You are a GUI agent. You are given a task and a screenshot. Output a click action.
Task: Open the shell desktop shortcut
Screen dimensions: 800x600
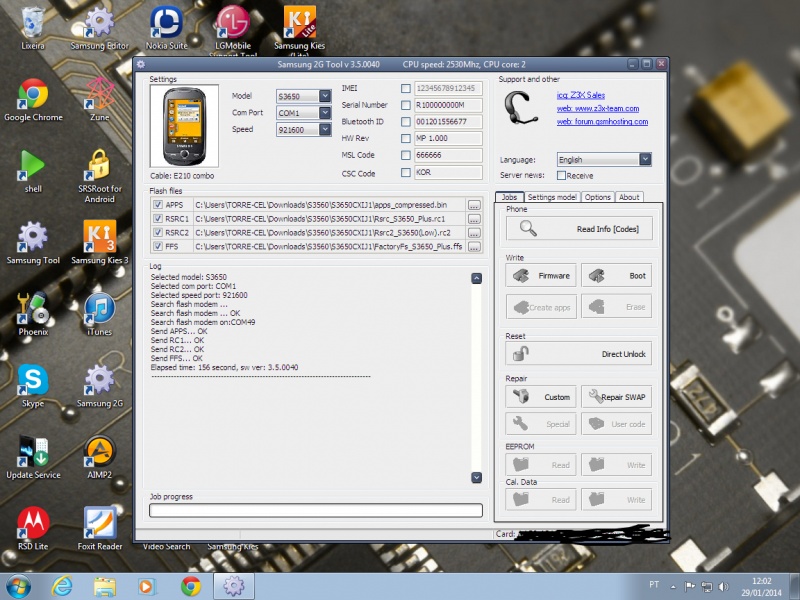[33, 171]
